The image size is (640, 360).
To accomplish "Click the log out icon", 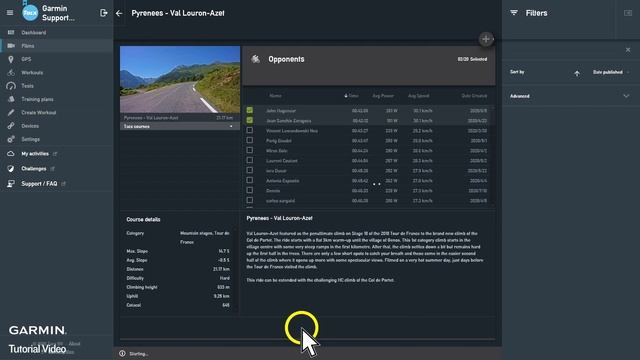I will pyautogui.click(x=104, y=13).
